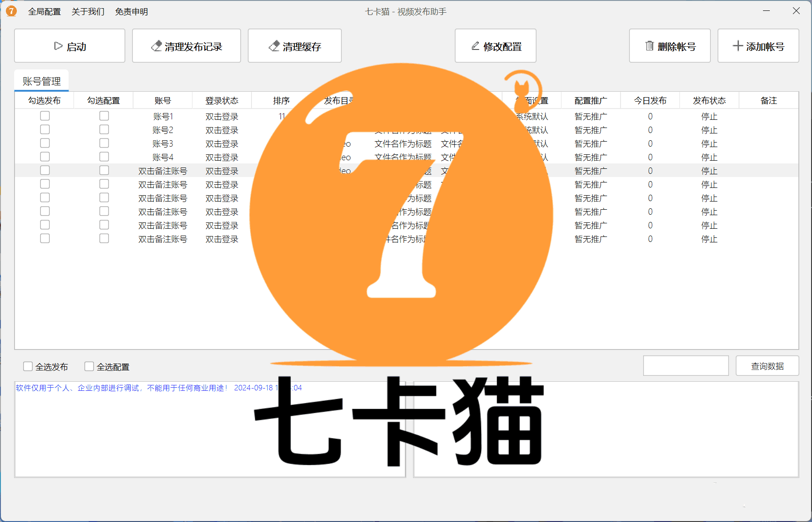Click the 添加帐号 button
The width and height of the screenshot is (812, 522).
click(x=758, y=46)
